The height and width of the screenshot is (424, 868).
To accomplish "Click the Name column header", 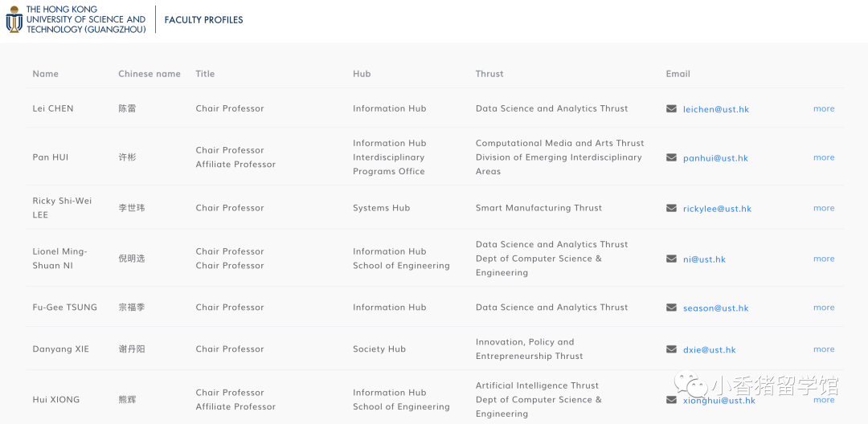I will point(46,74).
